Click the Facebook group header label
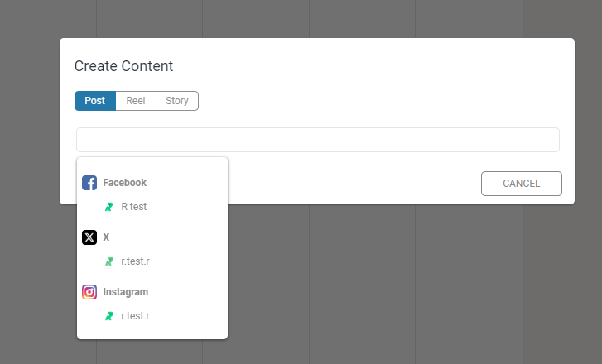This screenshot has width=602, height=364. click(125, 183)
